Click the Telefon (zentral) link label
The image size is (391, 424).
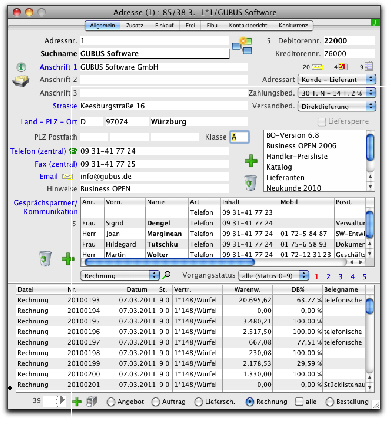coord(38,151)
